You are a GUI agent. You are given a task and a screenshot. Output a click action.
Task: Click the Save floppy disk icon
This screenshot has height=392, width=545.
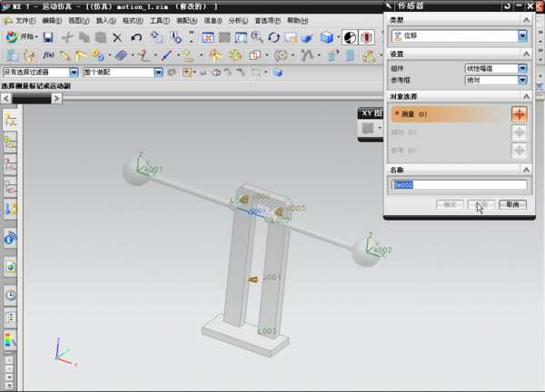(48, 37)
